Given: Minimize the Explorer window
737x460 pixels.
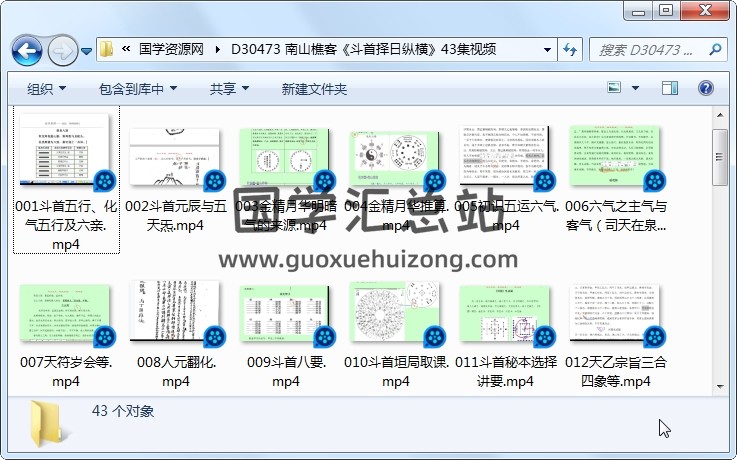Looking at the screenshot, I should pyautogui.click(x=638, y=10).
